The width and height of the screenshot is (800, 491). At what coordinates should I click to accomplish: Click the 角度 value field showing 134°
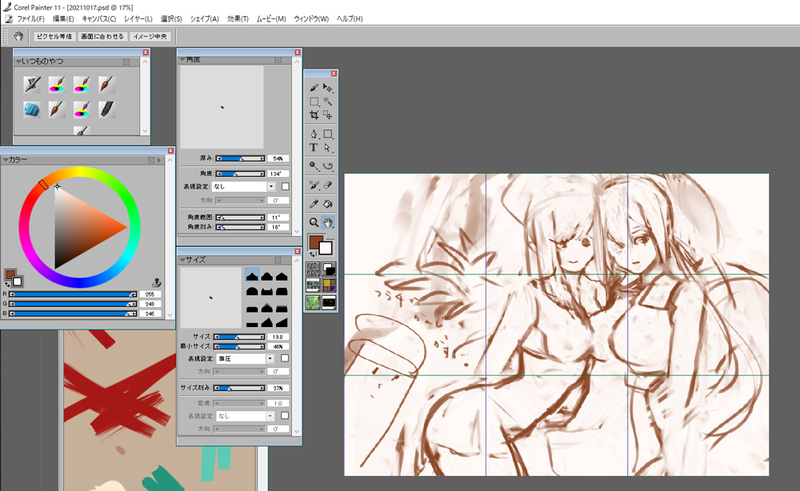[x=278, y=174]
